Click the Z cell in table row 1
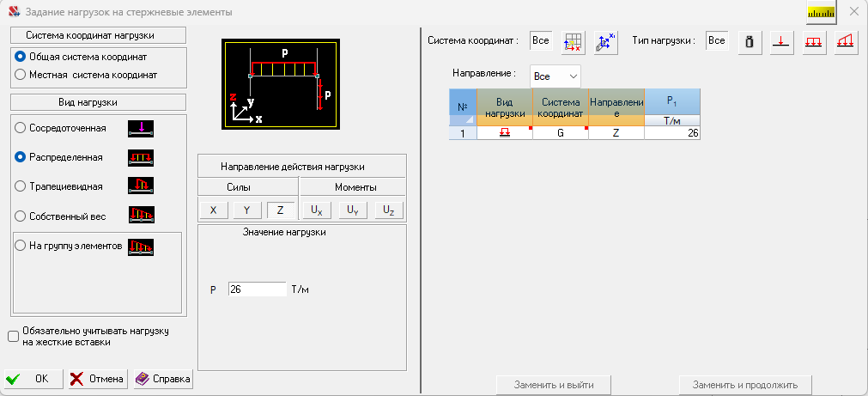Viewport: 868px width, 396px height. (x=616, y=133)
